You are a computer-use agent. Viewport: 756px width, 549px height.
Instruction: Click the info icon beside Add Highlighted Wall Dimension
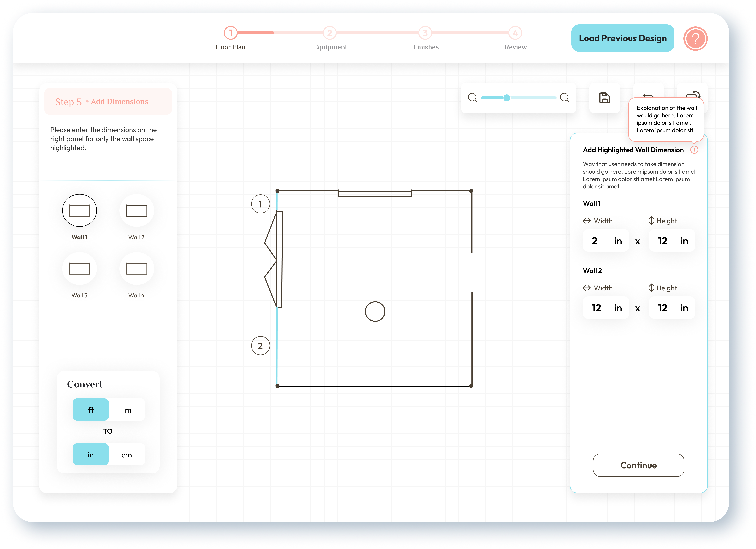pos(694,150)
